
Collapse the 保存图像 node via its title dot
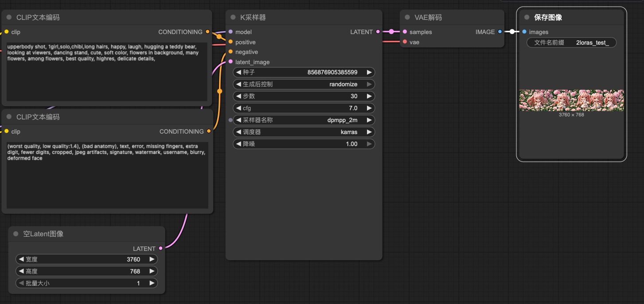(x=527, y=17)
